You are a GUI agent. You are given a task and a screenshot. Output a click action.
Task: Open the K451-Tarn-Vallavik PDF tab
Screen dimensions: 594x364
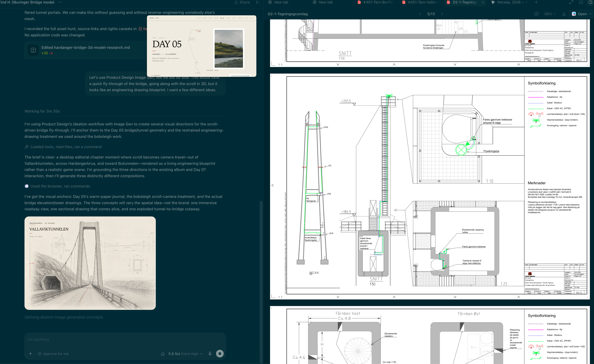click(420, 2)
